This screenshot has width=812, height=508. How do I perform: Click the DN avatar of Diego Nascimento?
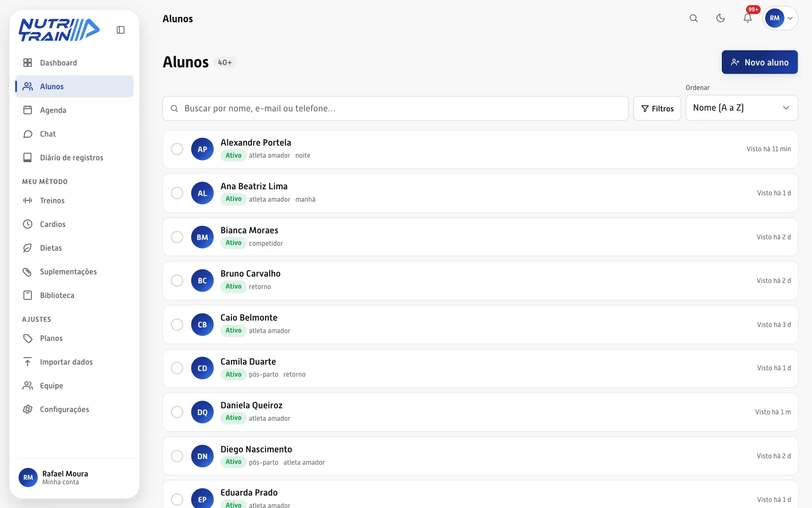202,456
